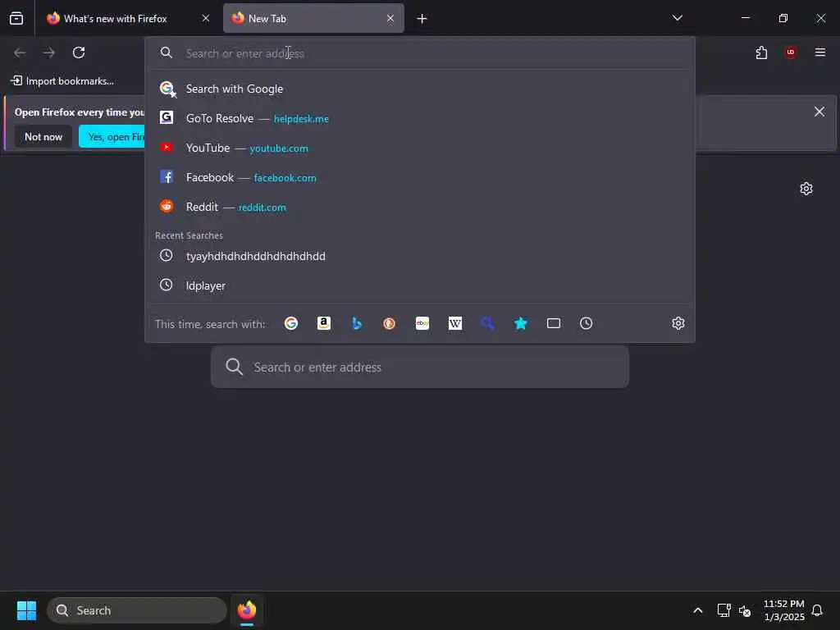Click the new tab page search box

coord(419,367)
